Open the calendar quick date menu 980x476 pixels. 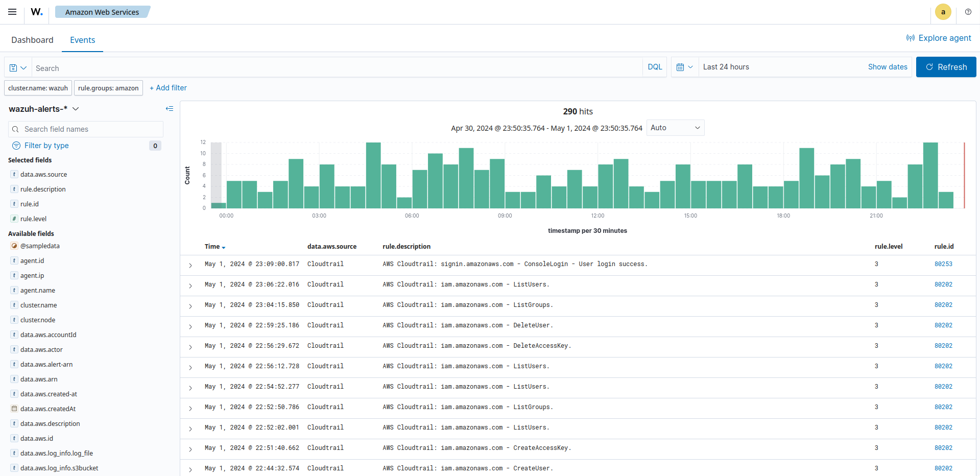pos(684,67)
